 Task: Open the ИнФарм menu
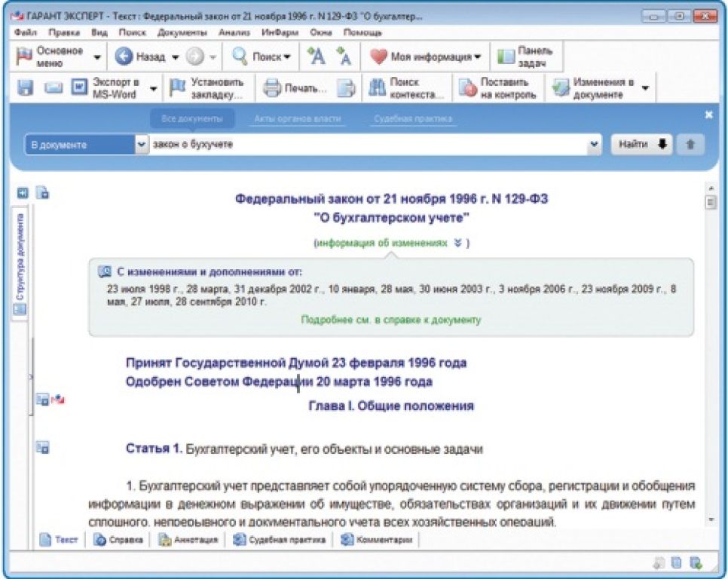280,32
